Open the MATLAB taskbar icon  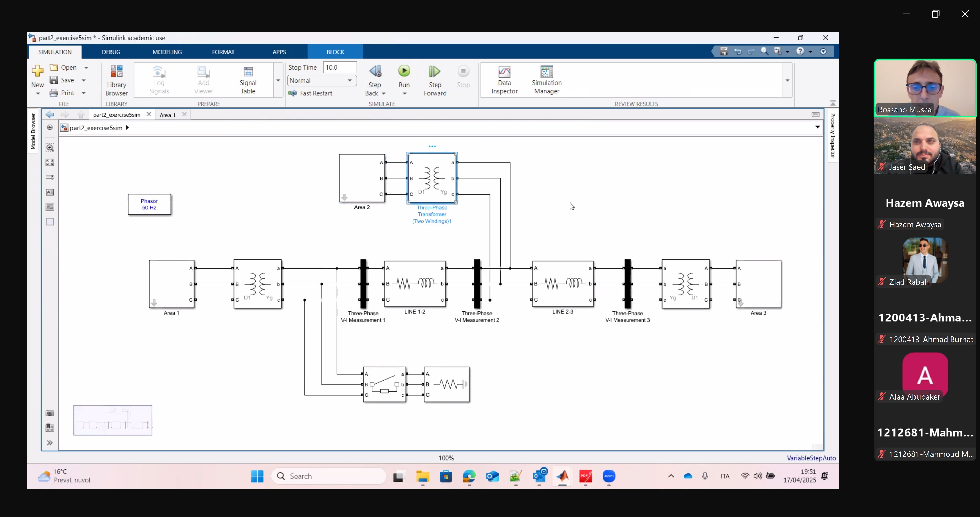562,476
